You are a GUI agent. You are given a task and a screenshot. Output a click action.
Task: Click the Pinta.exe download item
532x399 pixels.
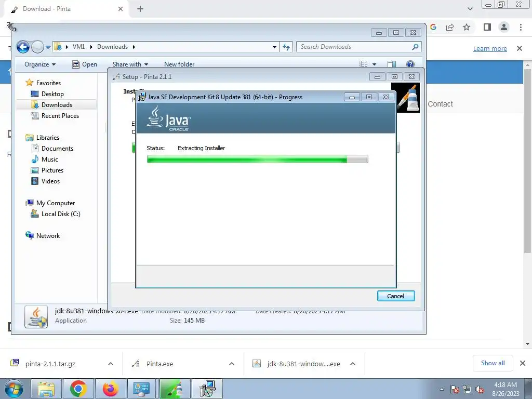[x=159, y=364]
